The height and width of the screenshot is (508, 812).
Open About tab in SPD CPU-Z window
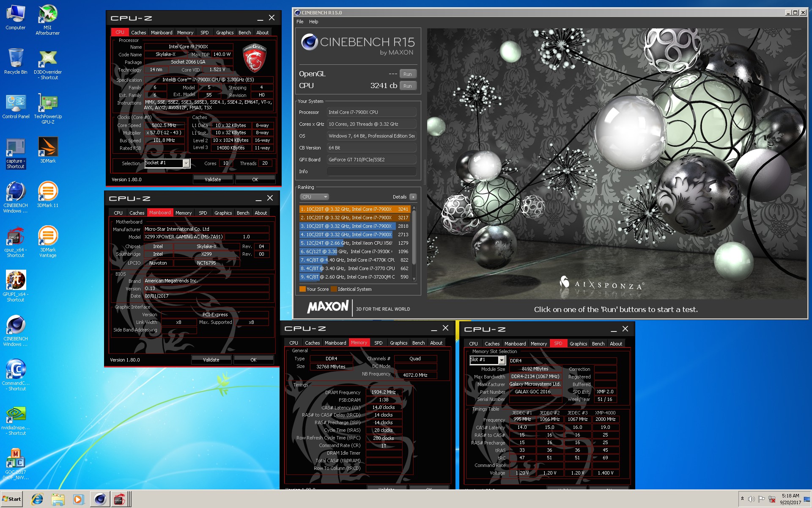point(616,344)
